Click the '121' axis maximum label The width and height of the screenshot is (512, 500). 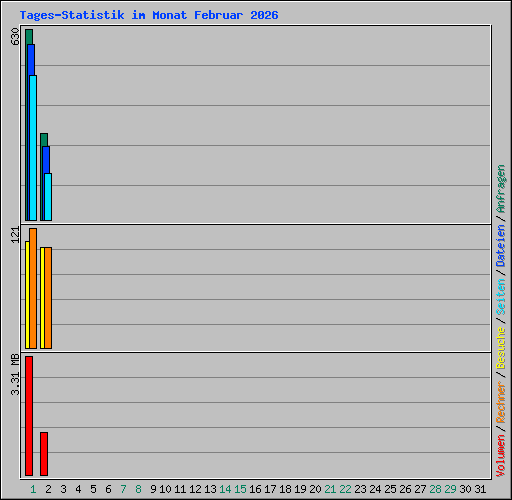15,235
